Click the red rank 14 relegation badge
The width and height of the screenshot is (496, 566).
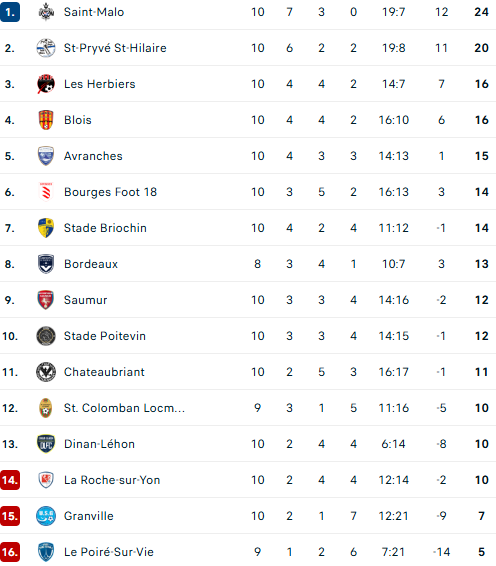10,480
